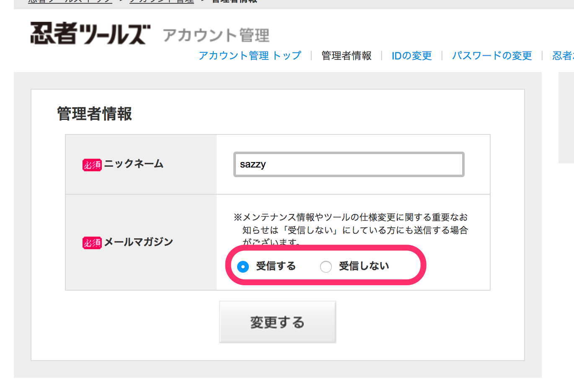The width and height of the screenshot is (574, 392).
Task: Select the 受信する radio button
Action: (243, 266)
